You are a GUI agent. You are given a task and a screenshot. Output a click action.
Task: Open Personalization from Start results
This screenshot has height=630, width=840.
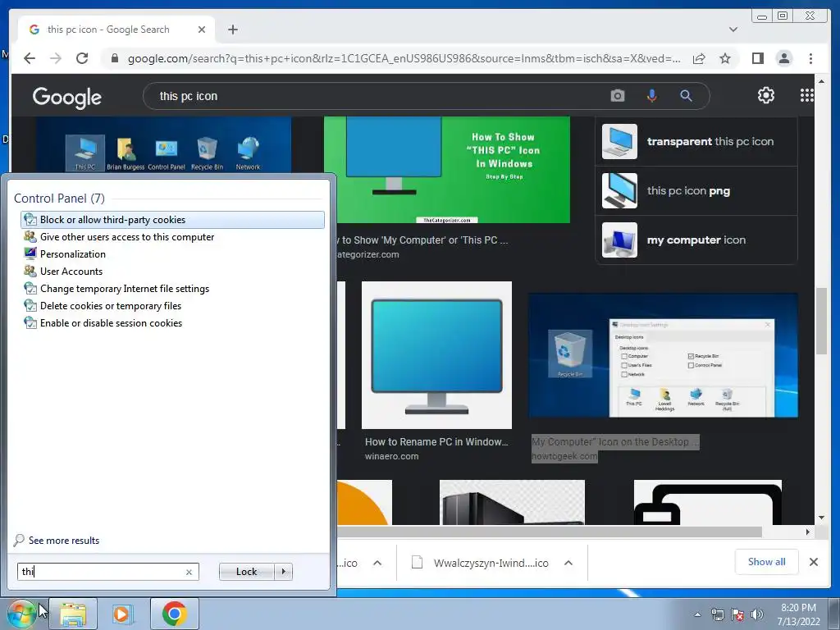click(x=172, y=254)
